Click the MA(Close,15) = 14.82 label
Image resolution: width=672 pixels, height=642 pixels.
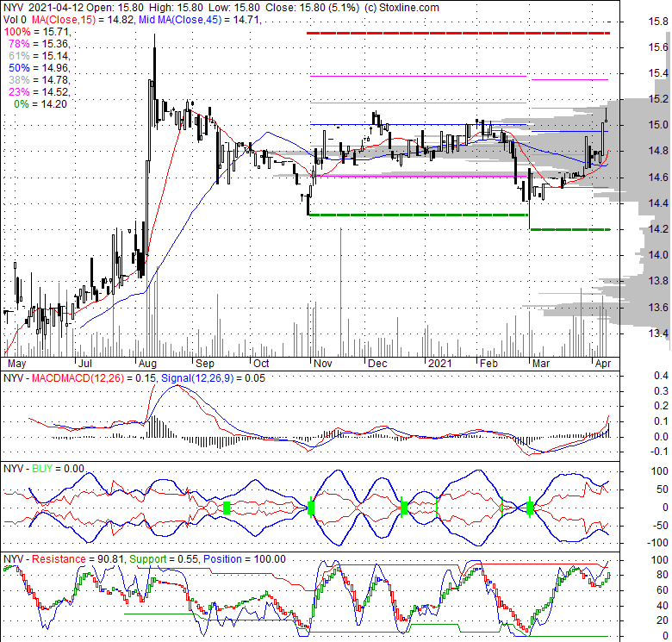pyautogui.click(x=83, y=20)
